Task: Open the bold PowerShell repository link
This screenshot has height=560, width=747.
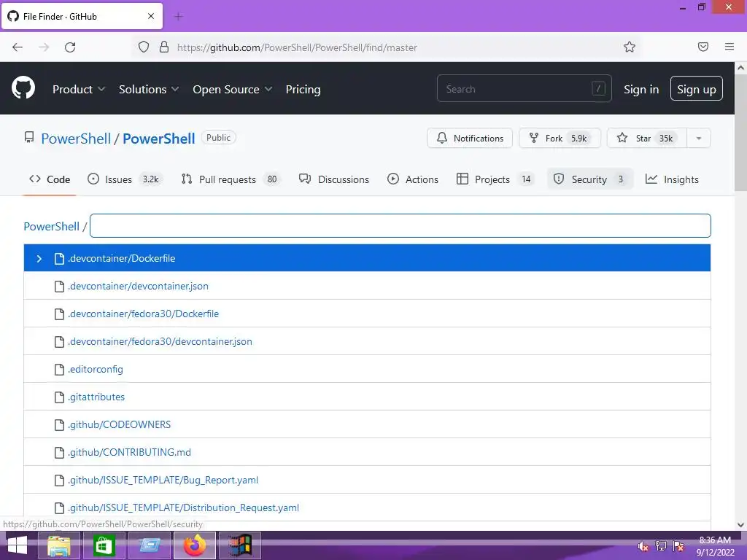Action: point(158,139)
